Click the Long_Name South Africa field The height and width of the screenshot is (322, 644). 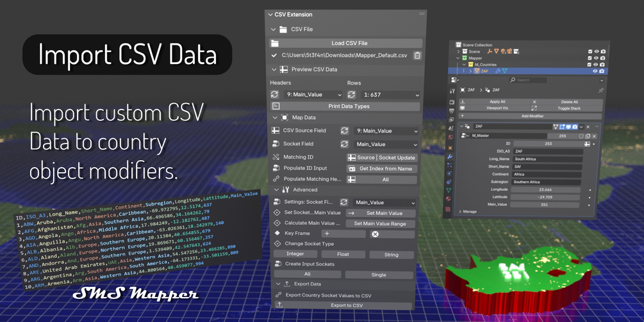(x=547, y=159)
